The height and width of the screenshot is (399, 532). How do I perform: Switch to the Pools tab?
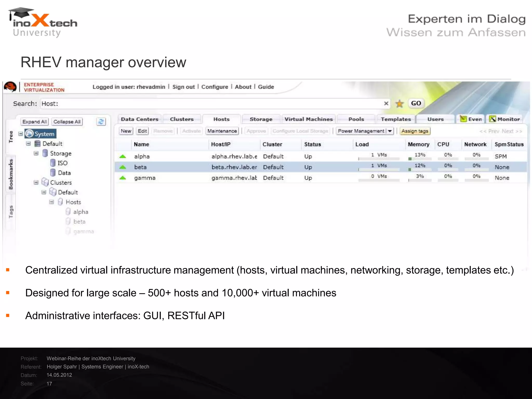[356, 119]
